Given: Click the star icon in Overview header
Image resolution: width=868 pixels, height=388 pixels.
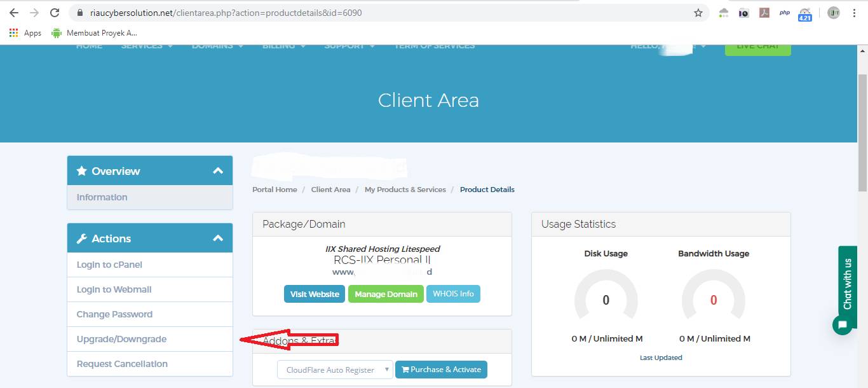Looking at the screenshot, I should point(81,170).
